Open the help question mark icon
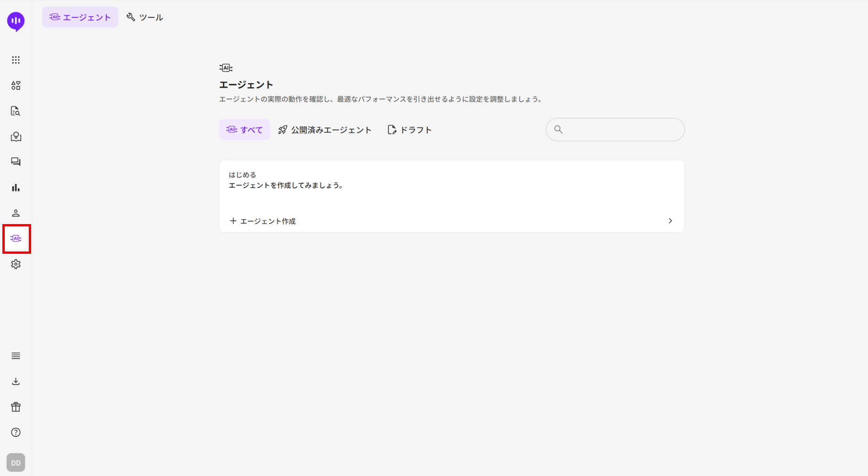 [16, 432]
